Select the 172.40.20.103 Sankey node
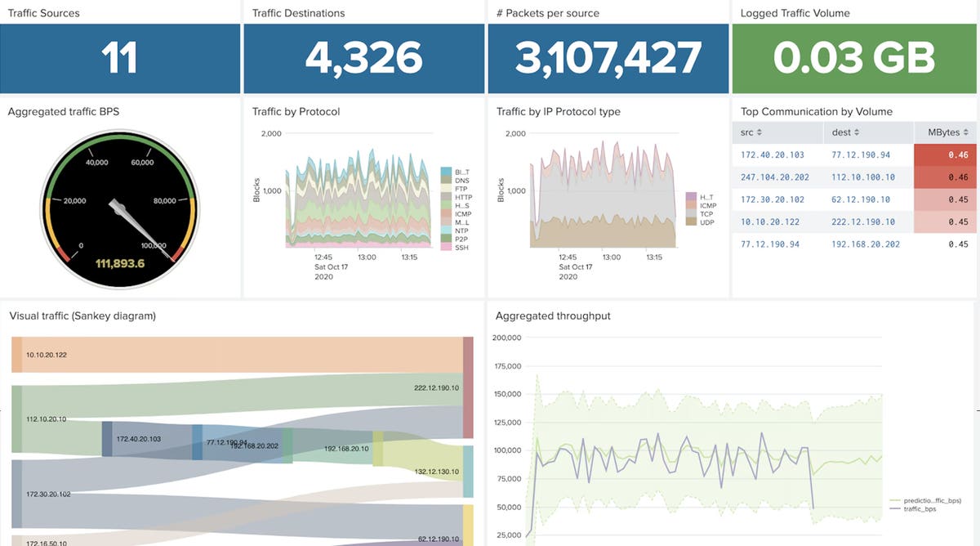 tap(107, 439)
